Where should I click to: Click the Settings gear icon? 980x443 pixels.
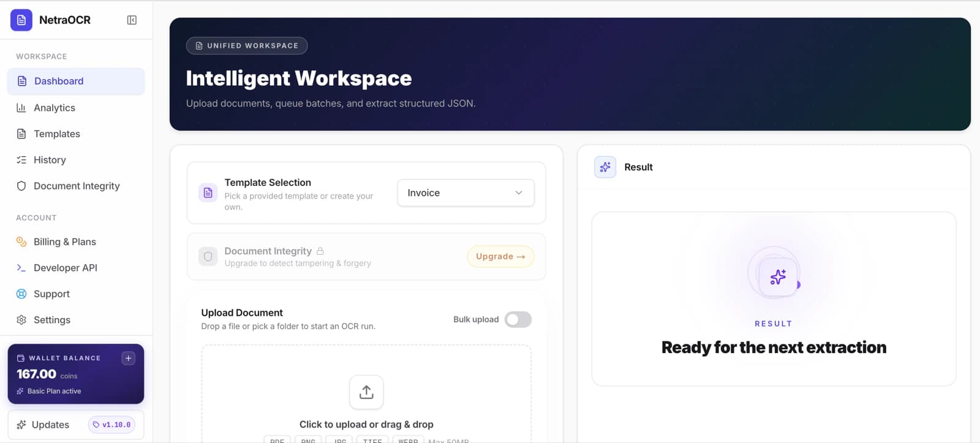point(21,320)
